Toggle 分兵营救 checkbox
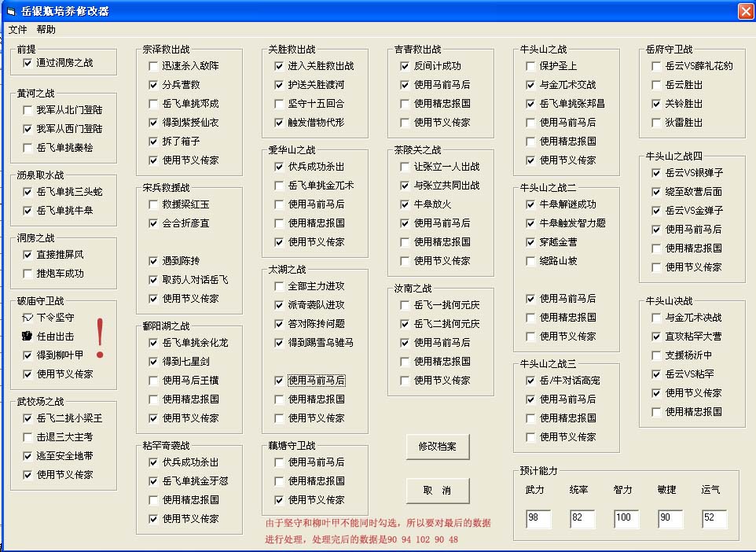This screenshot has width=756, height=552. pyautogui.click(x=153, y=85)
